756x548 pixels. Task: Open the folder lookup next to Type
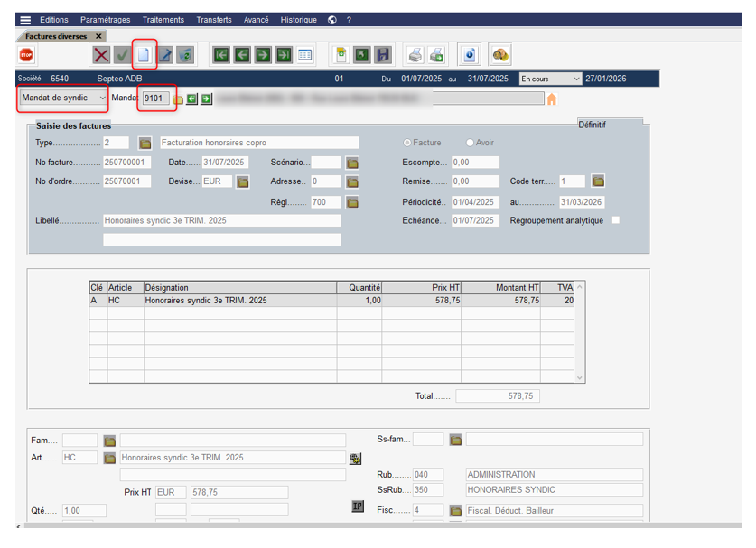(x=145, y=143)
